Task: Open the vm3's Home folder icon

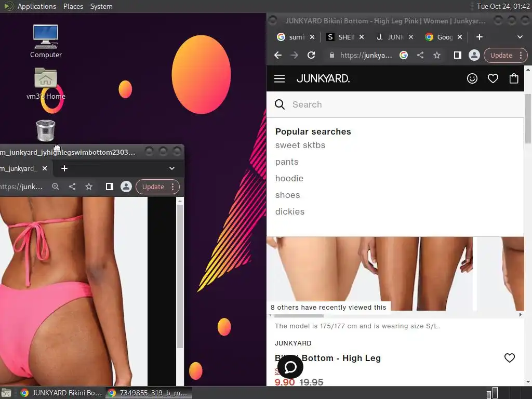Action: [46, 84]
